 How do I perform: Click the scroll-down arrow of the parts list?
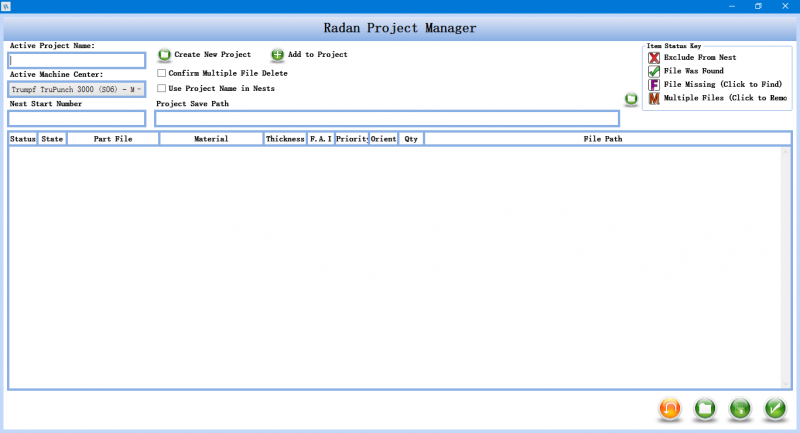785,382
